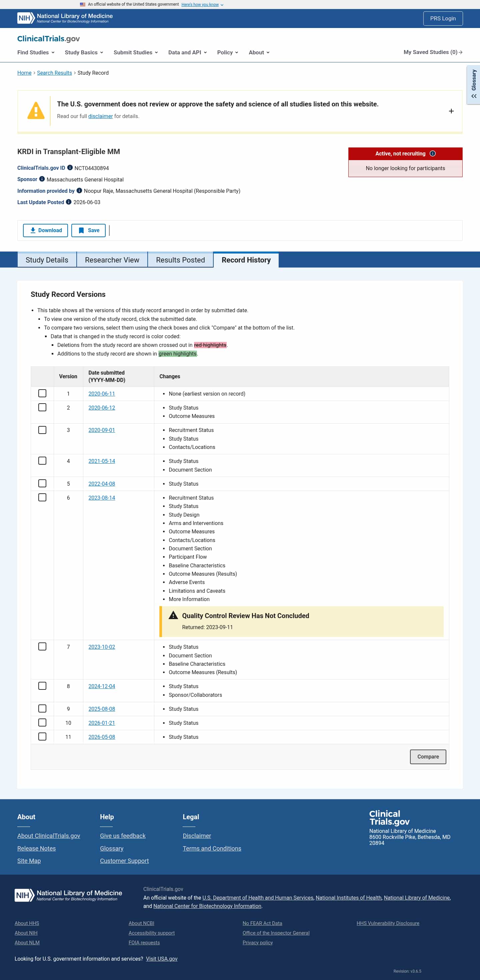480x980 pixels.
Task: Tick the checkbox for version 11
Action: point(43,737)
